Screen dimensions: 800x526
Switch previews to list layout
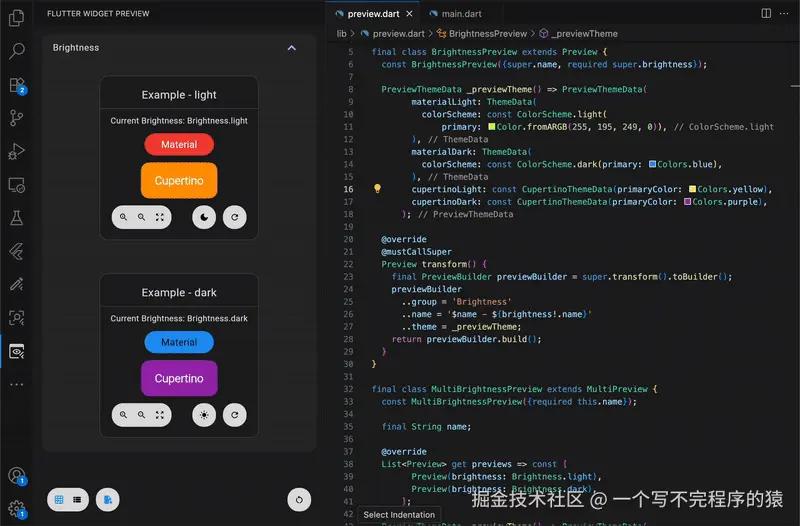77,499
